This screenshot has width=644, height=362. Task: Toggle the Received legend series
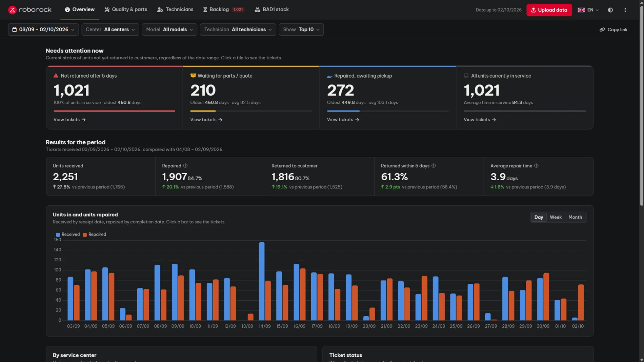click(68, 235)
